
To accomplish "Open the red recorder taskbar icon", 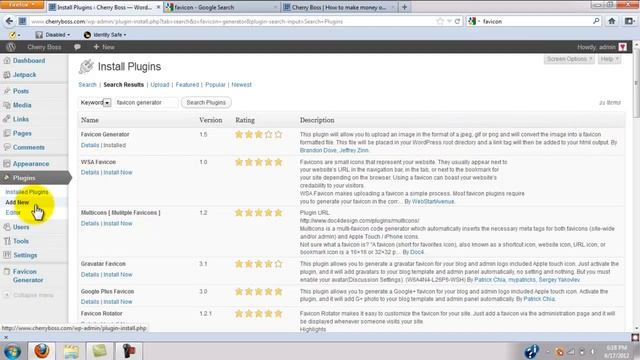I will (x=128, y=351).
